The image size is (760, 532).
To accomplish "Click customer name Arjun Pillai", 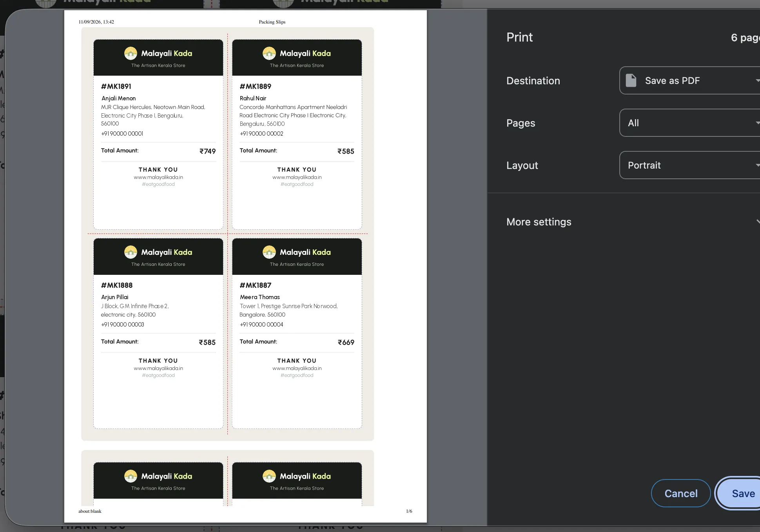I will (114, 297).
